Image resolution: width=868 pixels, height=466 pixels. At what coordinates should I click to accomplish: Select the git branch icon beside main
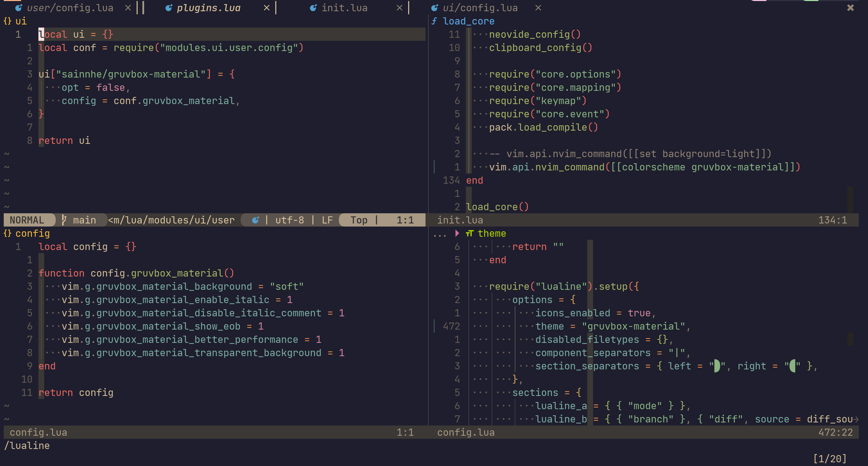pyautogui.click(x=64, y=220)
